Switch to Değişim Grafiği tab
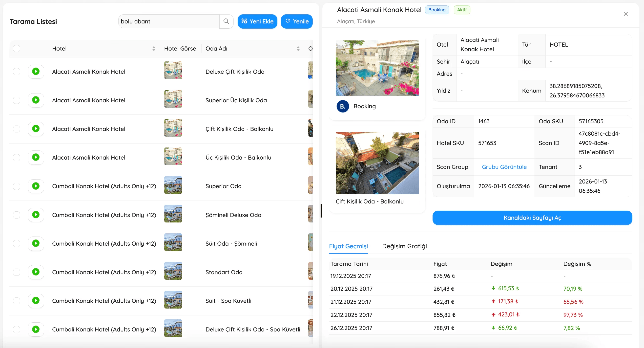The image size is (644, 348). (404, 246)
